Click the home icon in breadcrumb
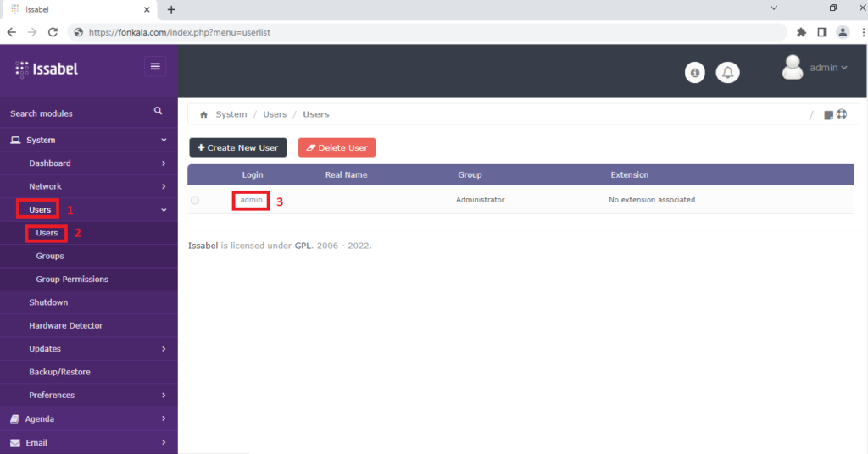 tap(203, 114)
